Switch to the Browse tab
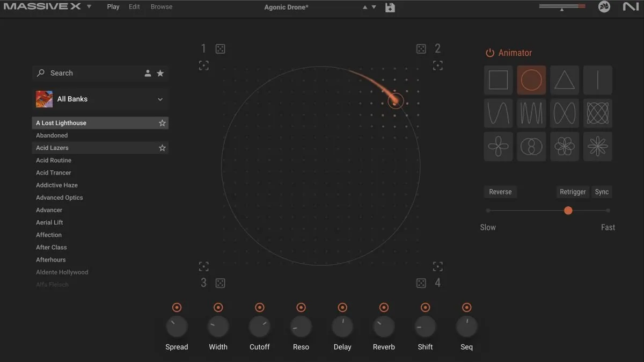This screenshot has width=644, height=362. tap(162, 7)
